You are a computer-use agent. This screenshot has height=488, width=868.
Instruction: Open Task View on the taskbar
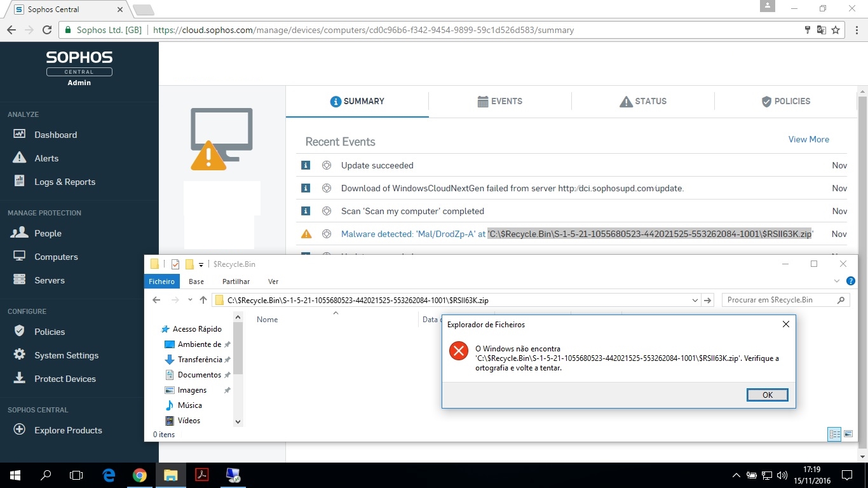pyautogui.click(x=76, y=475)
